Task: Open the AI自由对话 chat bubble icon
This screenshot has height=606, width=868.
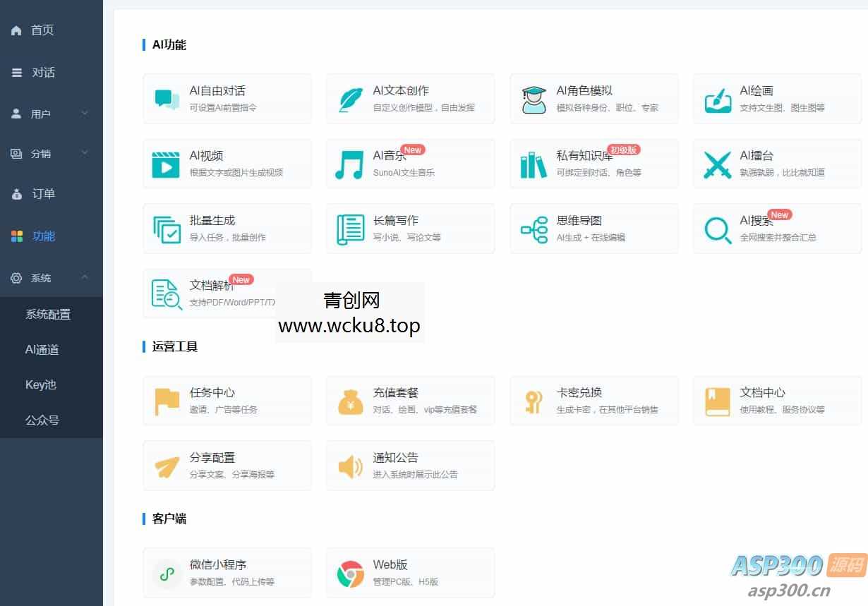Action: [167, 98]
